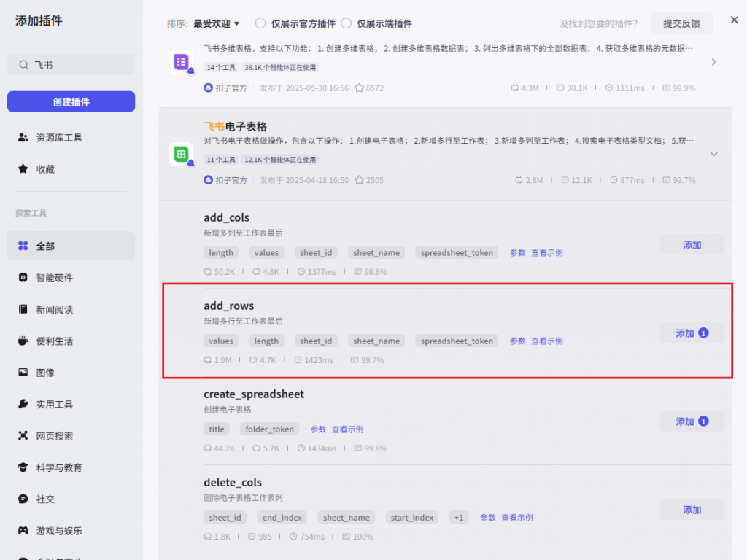Click the 1423ms latency stat for add_rows
This screenshot has height=560, width=747.
pyautogui.click(x=314, y=360)
